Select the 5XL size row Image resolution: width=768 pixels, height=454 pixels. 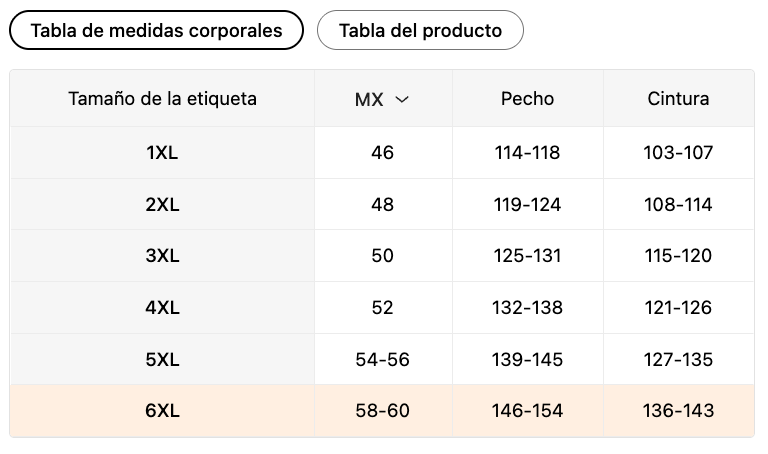[x=162, y=359]
